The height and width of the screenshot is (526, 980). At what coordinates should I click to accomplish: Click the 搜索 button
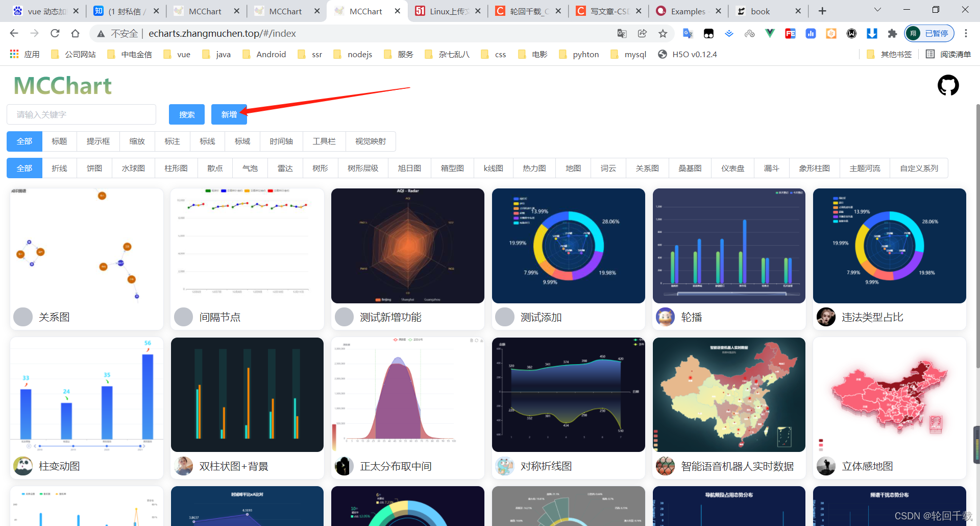point(187,114)
